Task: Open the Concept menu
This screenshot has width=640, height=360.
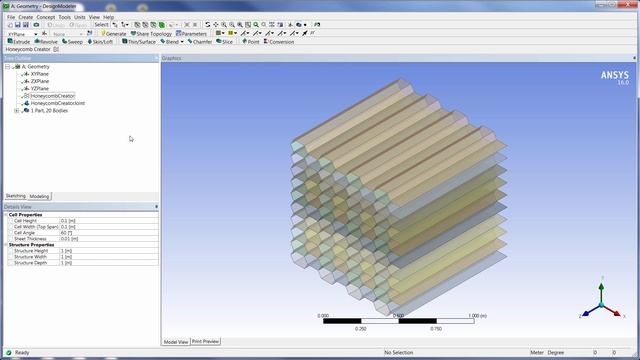Action: coord(45,17)
